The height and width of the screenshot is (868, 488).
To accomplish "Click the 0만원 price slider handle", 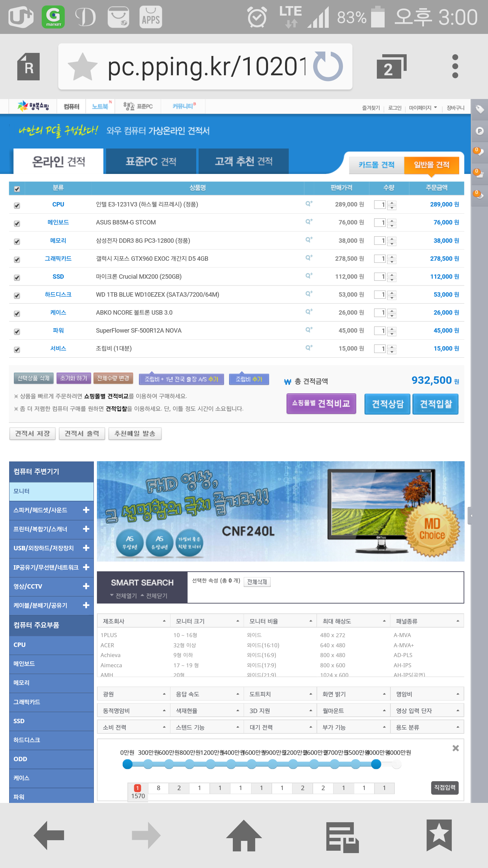I will tap(127, 764).
